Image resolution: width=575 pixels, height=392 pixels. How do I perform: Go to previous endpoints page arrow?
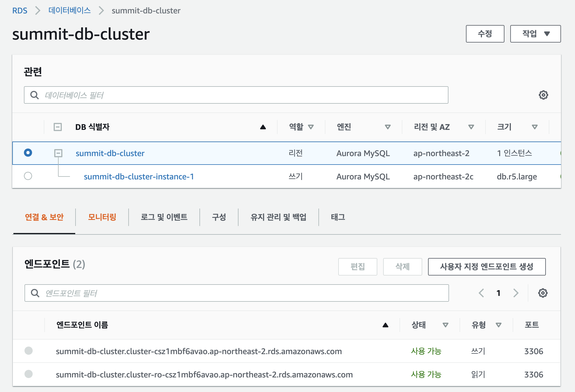click(x=481, y=293)
